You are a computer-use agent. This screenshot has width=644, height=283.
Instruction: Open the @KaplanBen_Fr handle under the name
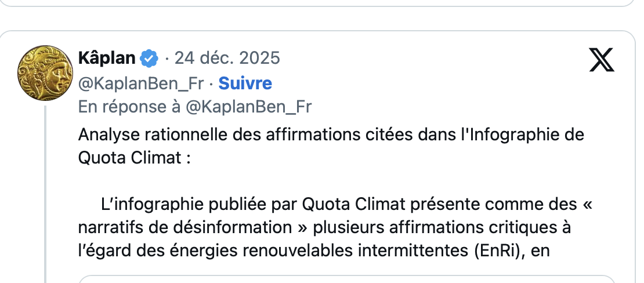(140, 84)
